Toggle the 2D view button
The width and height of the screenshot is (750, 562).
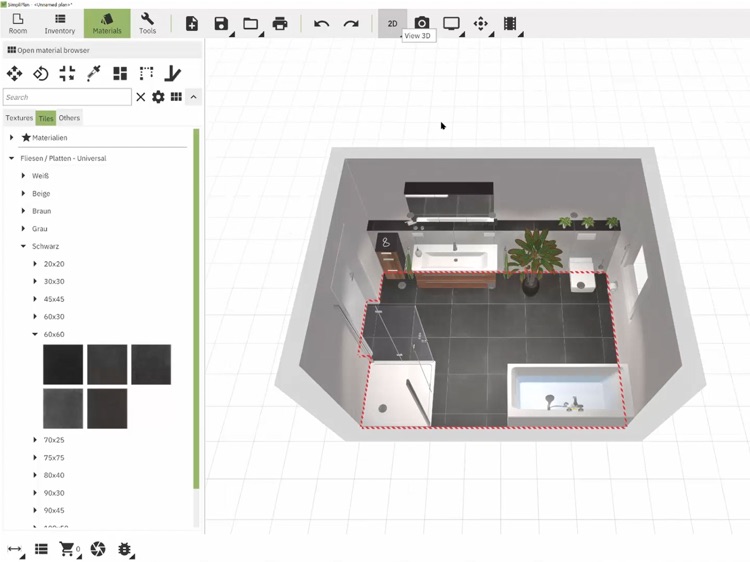pos(392,23)
